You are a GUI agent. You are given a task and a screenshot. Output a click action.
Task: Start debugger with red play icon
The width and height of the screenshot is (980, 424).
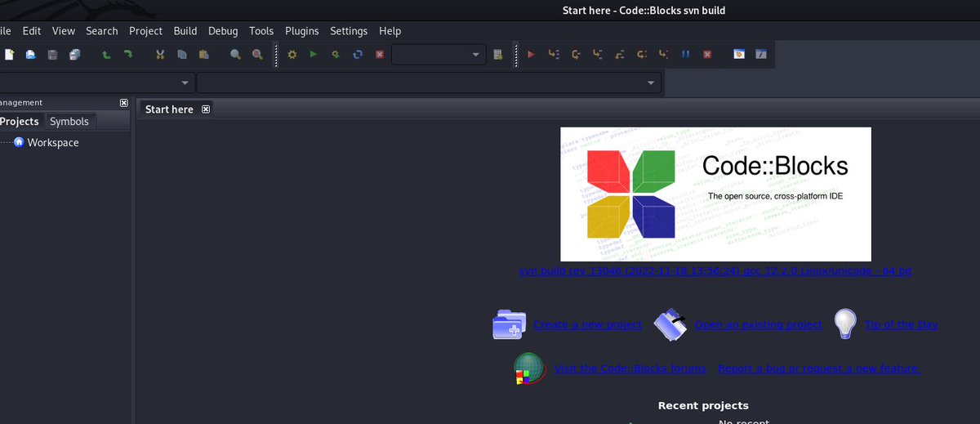coord(531,55)
